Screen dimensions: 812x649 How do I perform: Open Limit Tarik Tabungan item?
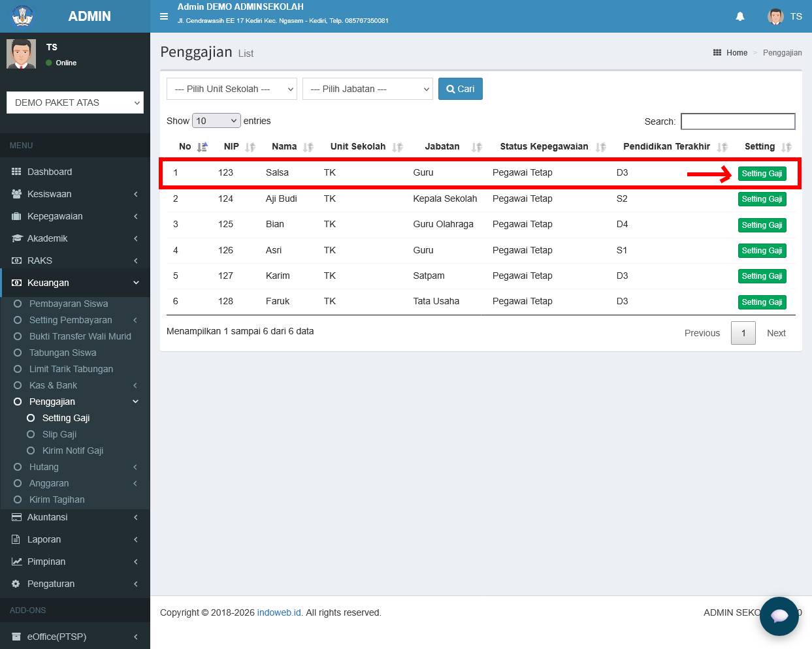(x=71, y=369)
